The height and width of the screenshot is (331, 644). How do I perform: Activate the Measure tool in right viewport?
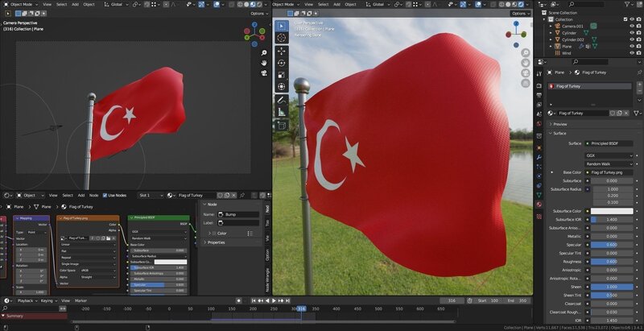point(282,112)
